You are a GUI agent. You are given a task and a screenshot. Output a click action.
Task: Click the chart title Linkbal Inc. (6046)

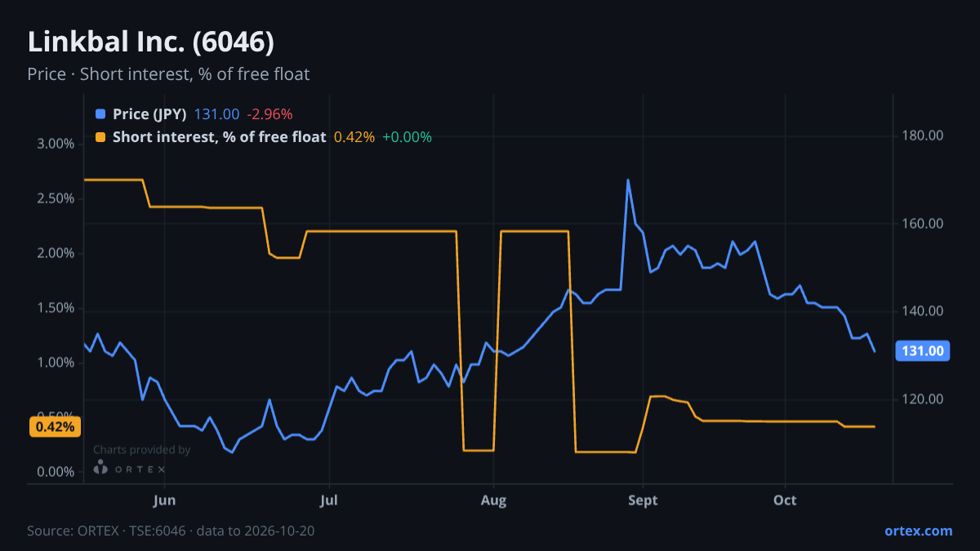pos(151,42)
